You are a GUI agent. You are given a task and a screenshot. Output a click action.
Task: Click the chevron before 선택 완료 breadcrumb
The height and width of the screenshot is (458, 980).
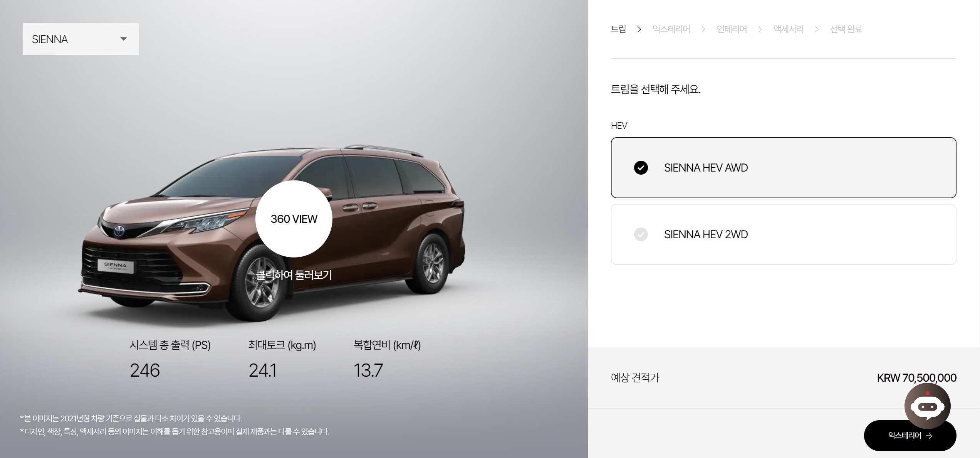817,29
